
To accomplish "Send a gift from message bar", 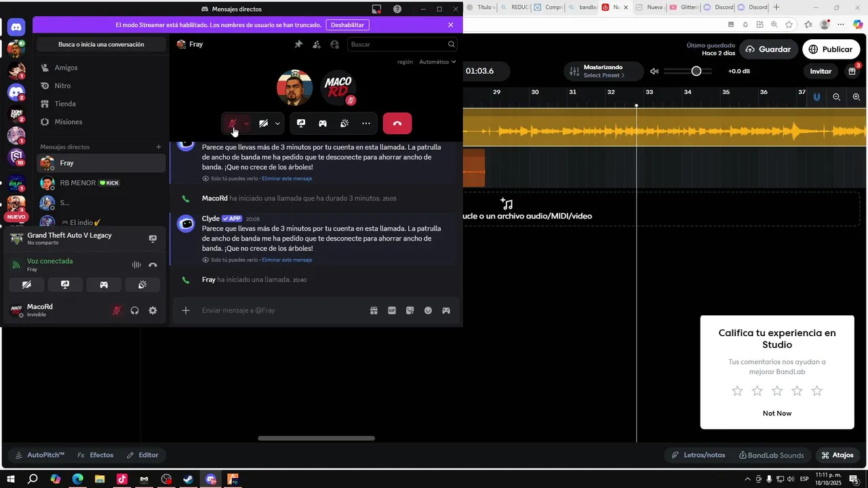I will pos(374,310).
